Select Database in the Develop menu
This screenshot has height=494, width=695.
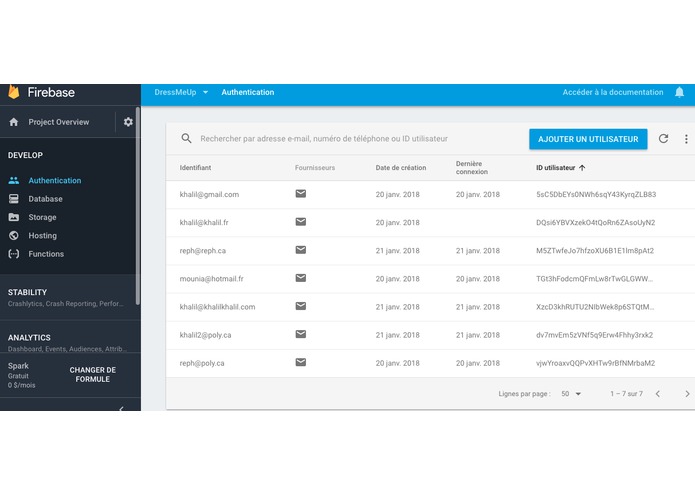click(x=45, y=199)
